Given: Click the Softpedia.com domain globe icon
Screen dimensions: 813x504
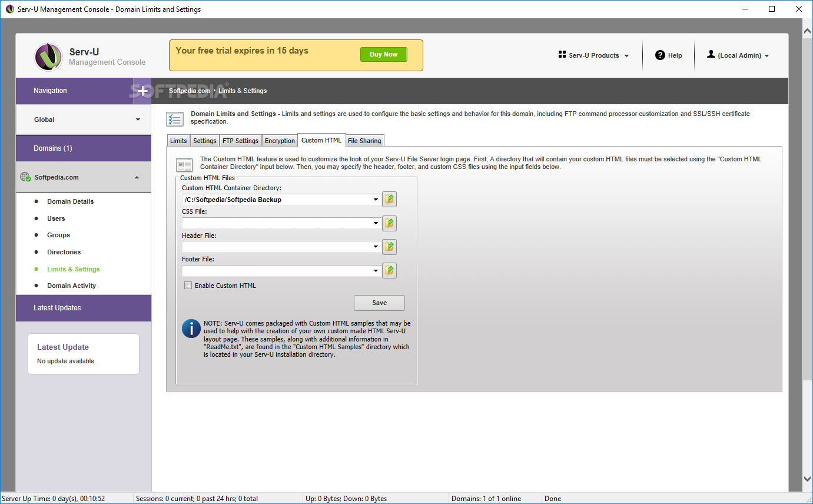Looking at the screenshot, I should click(x=25, y=177).
